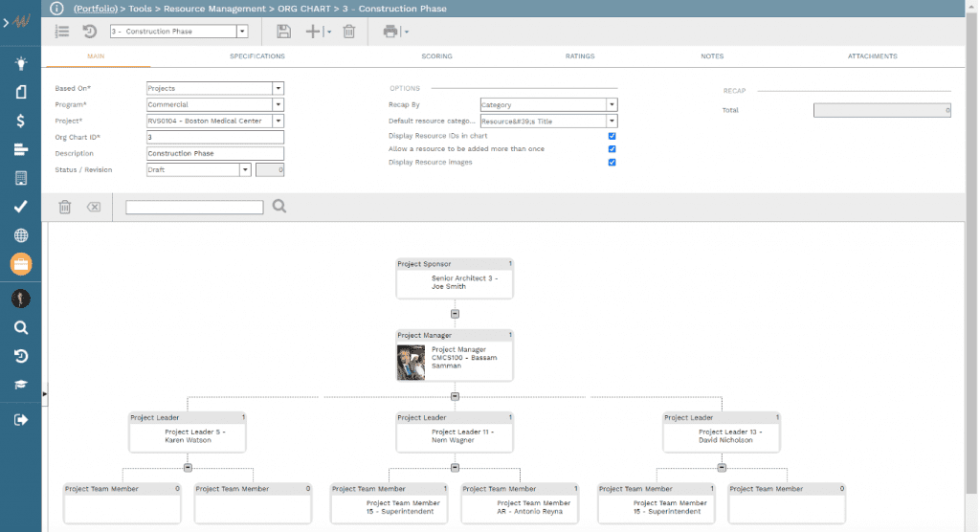Open the print options arrow beside printer

tap(407, 32)
